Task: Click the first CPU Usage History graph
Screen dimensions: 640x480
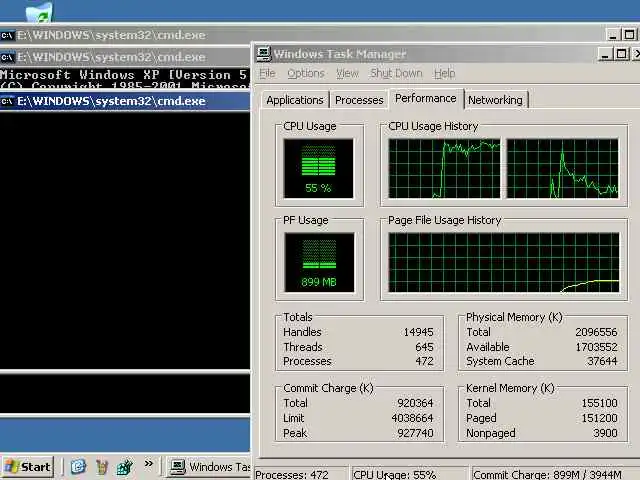Action: point(444,169)
